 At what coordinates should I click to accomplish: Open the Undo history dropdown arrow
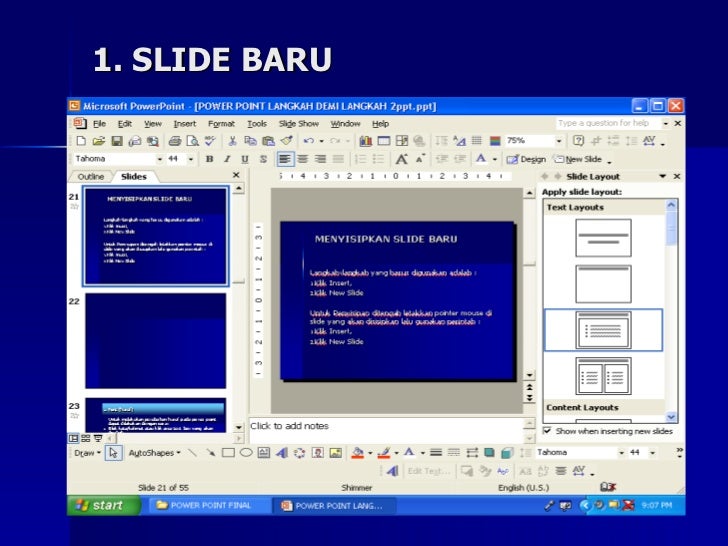(x=321, y=141)
